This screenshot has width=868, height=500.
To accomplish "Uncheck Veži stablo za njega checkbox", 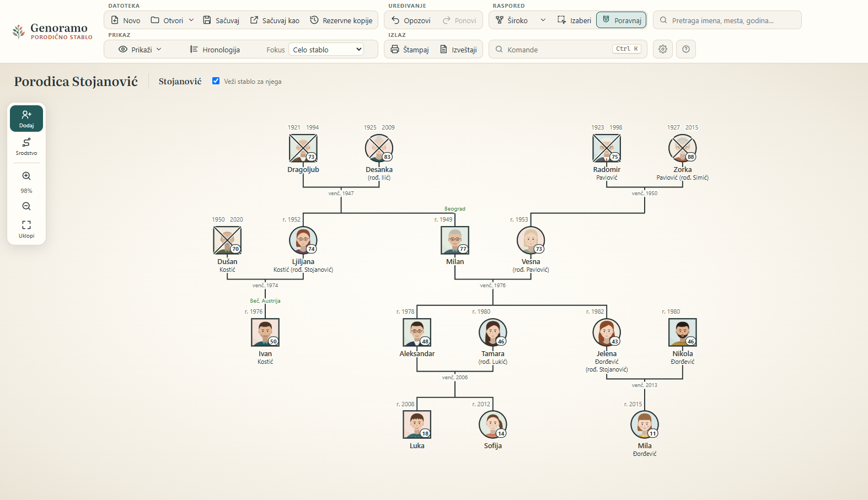I will click(x=216, y=81).
